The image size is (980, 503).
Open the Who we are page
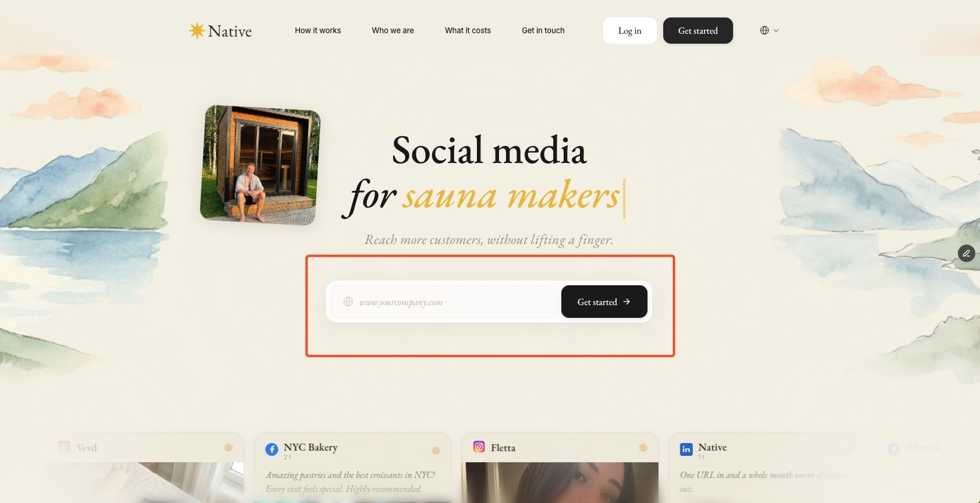pyautogui.click(x=393, y=30)
